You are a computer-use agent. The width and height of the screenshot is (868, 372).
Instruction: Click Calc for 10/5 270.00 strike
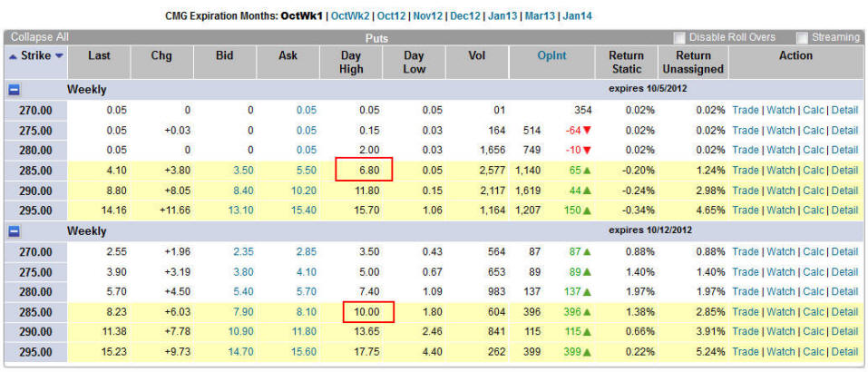pyautogui.click(x=813, y=110)
